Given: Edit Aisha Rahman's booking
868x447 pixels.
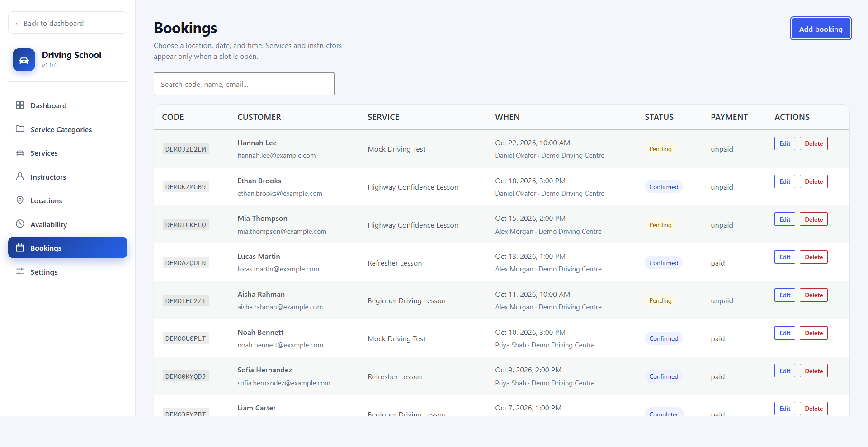Looking at the screenshot, I should [784, 295].
